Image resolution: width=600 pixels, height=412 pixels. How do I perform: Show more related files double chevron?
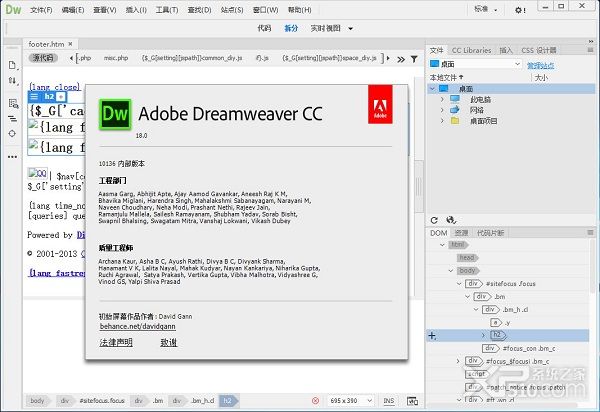point(401,59)
